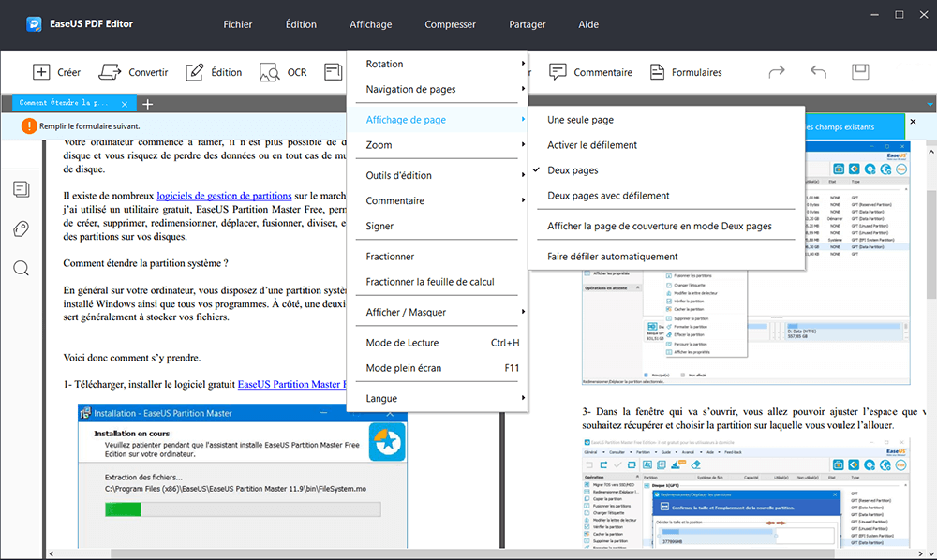This screenshot has width=937, height=560.
Task: Click the Convertir toolbar icon
Action: point(110,72)
